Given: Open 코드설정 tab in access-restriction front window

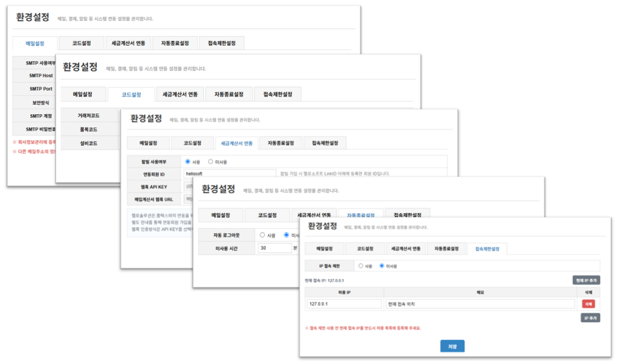Looking at the screenshot, I should tap(365, 249).
